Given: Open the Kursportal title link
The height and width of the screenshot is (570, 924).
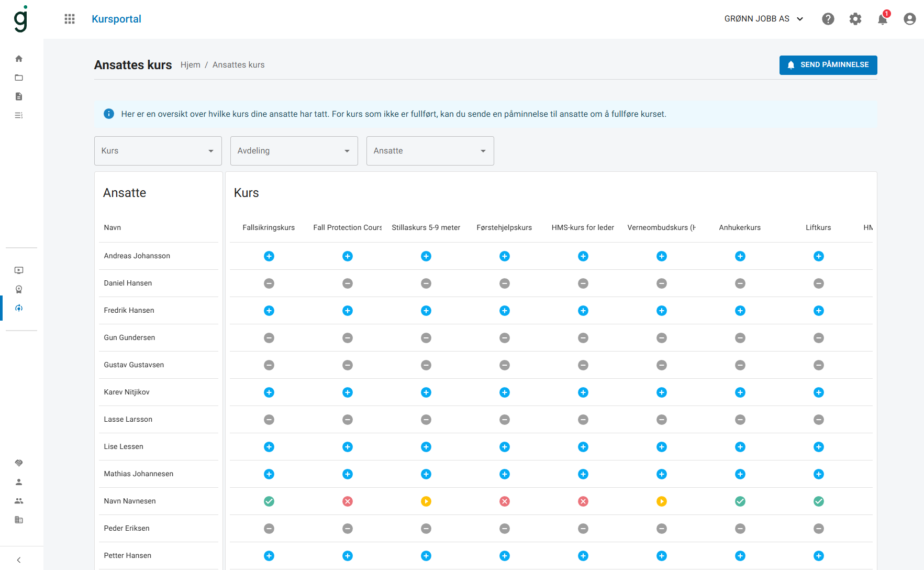Looking at the screenshot, I should 116,19.
